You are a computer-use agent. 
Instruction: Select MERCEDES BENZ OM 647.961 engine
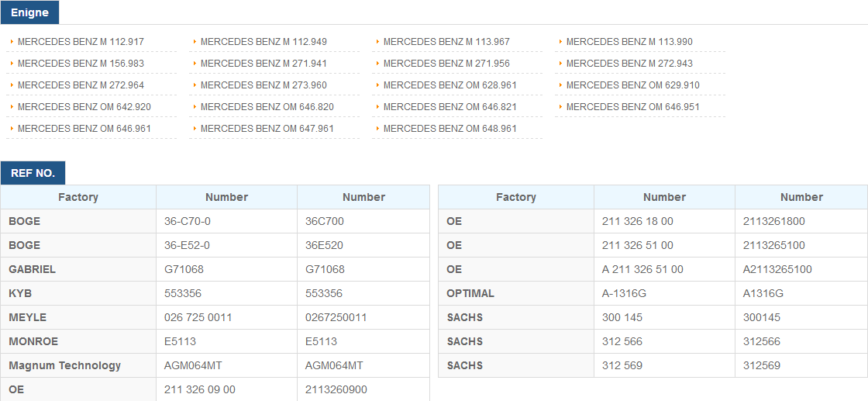click(x=267, y=129)
